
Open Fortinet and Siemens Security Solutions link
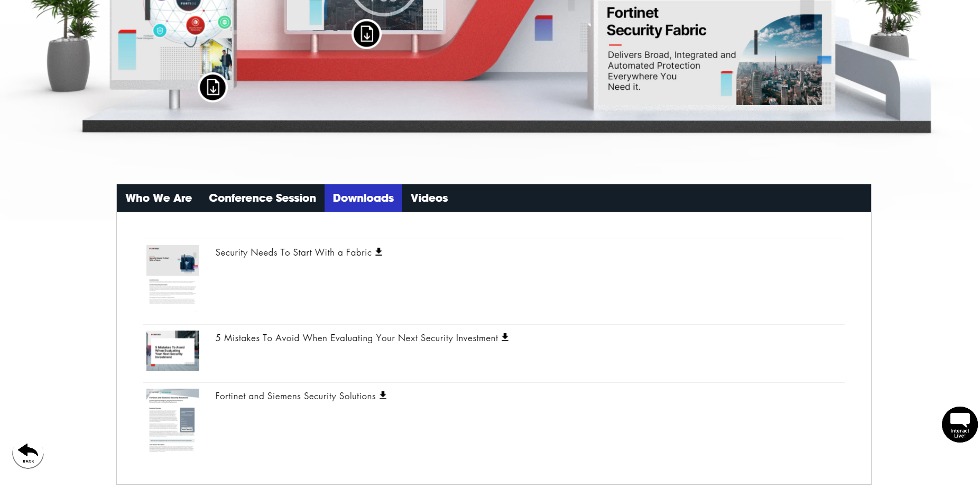pyautogui.click(x=295, y=396)
